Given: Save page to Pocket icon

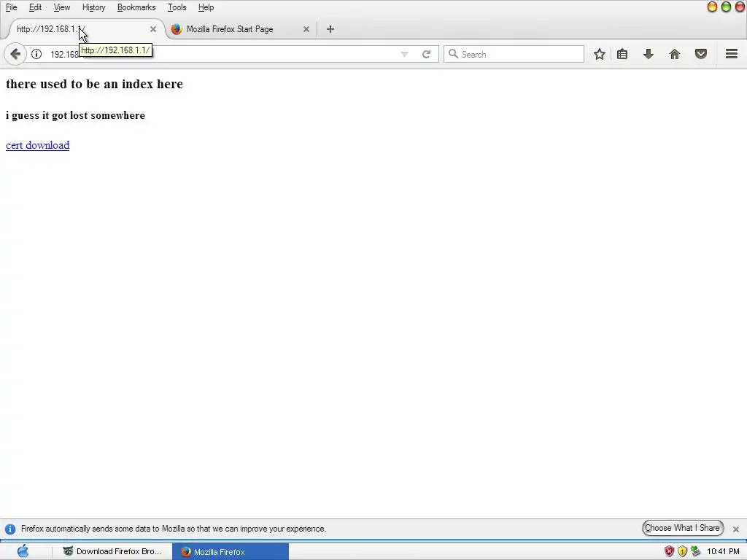Looking at the screenshot, I should click(x=701, y=54).
